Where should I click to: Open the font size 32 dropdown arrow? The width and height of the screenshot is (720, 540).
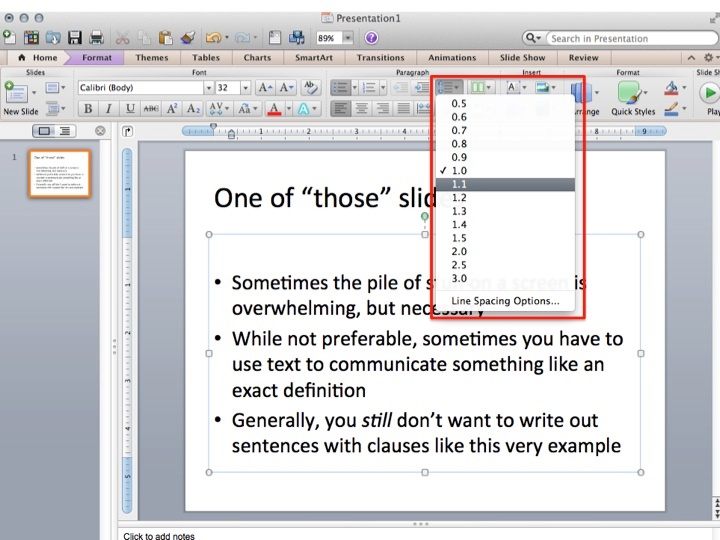point(246,88)
